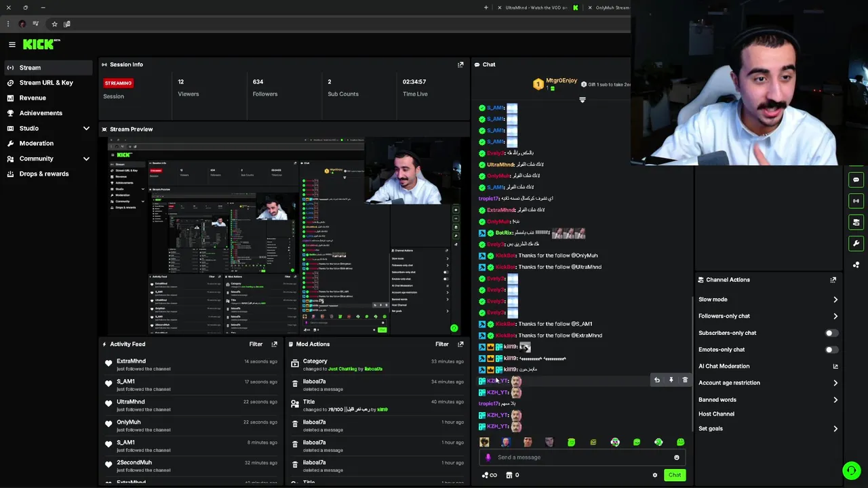Click the chat panel scrollbar
Screen dimensions: 868x488
point(692,363)
